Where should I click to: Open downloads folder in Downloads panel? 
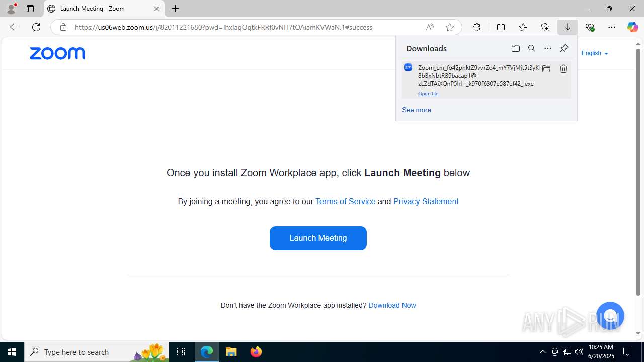click(x=516, y=48)
